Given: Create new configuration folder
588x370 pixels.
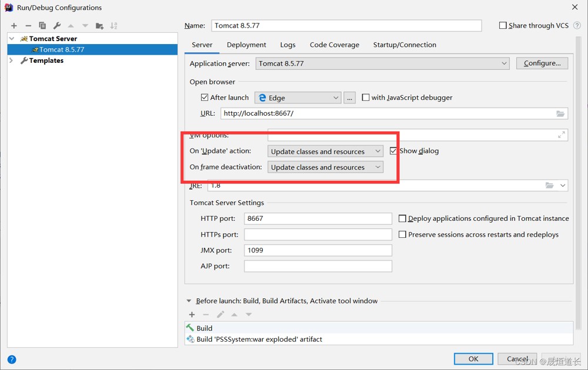Looking at the screenshot, I should 99,26.
